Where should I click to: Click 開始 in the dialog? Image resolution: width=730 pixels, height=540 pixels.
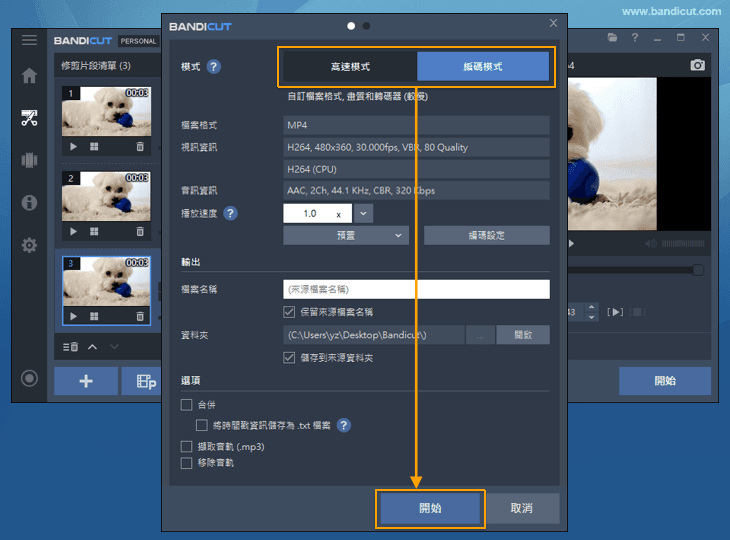[430, 508]
